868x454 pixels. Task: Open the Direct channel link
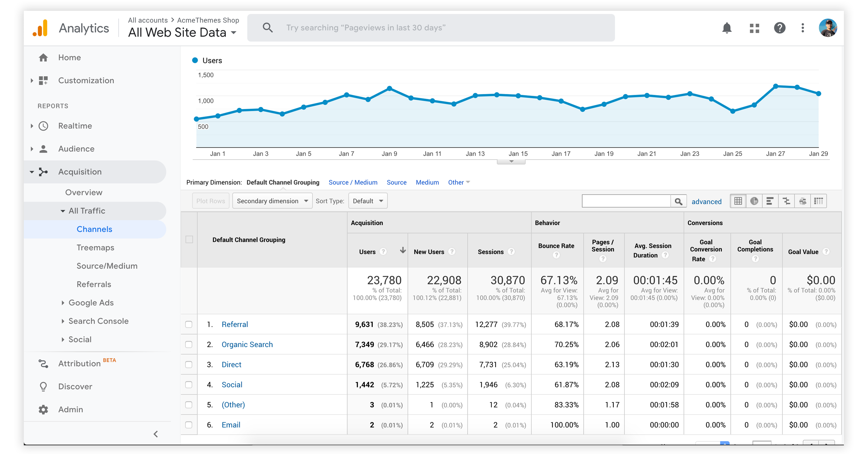pos(231,365)
